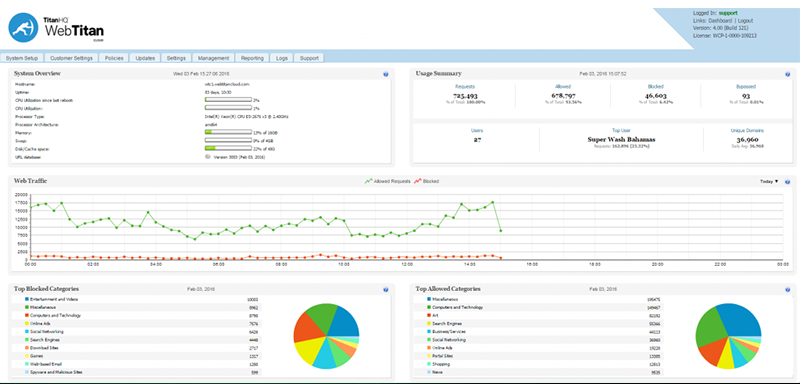Click the System Overview panel title
The image size is (800, 384).
[x=37, y=74]
